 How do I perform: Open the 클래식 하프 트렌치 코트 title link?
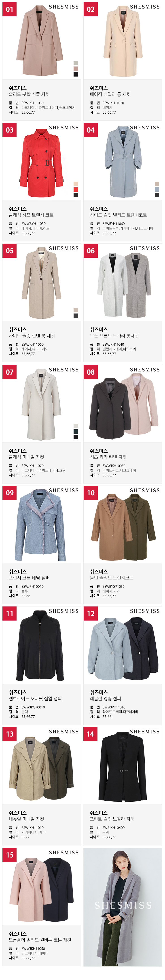[31, 215]
